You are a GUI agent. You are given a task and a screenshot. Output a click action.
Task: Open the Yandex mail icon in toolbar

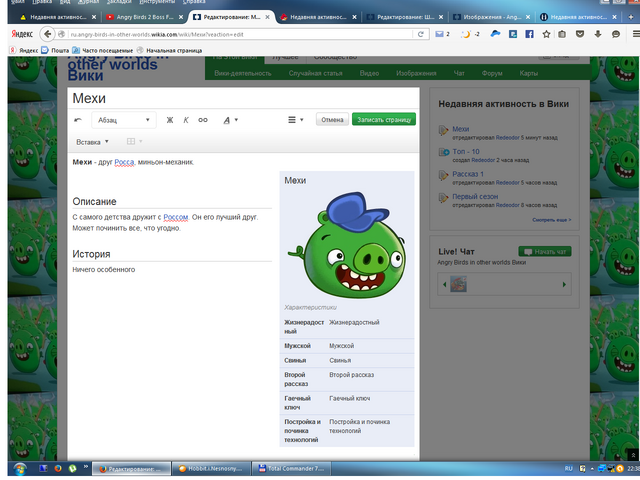point(440,34)
